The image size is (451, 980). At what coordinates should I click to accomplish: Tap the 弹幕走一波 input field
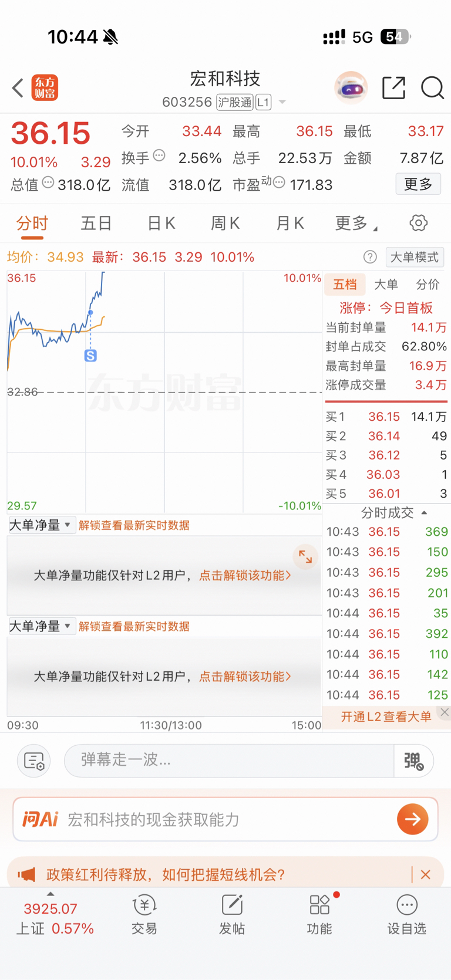pyautogui.click(x=229, y=761)
